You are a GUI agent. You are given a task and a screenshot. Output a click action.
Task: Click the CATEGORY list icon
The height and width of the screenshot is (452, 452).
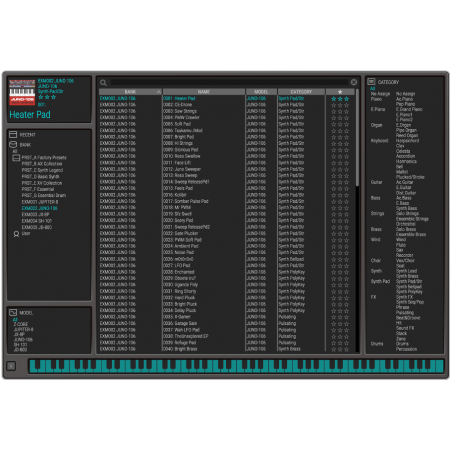[371, 82]
